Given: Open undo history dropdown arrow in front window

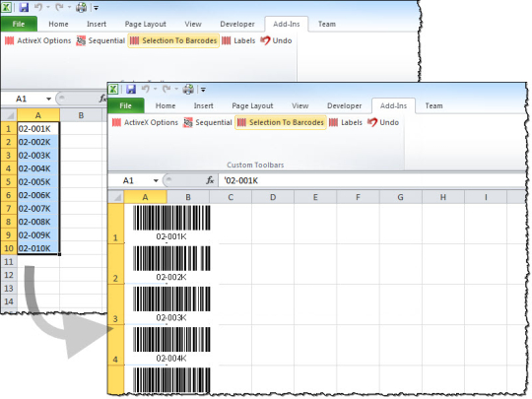Looking at the screenshot, I should 155,90.
